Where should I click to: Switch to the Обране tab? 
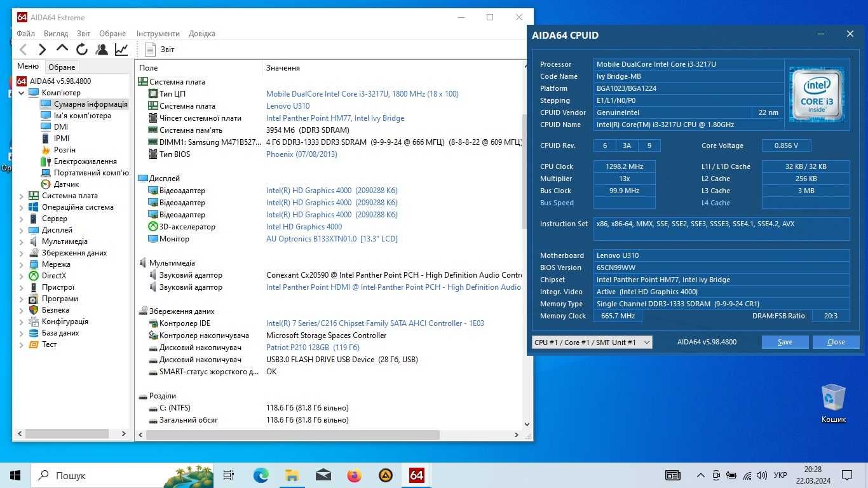coord(62,67)
